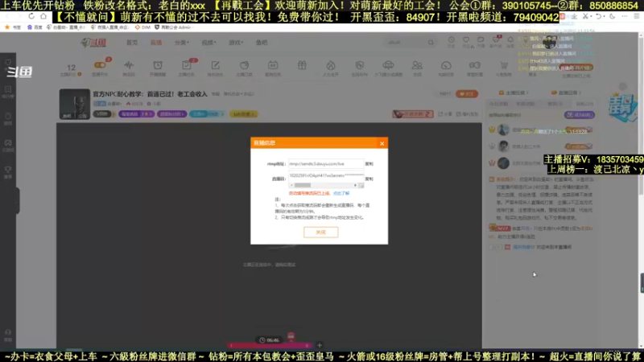This screenshot has height=362, width=644.
Task: Open the yellow badge chevron
Action: 253,114
